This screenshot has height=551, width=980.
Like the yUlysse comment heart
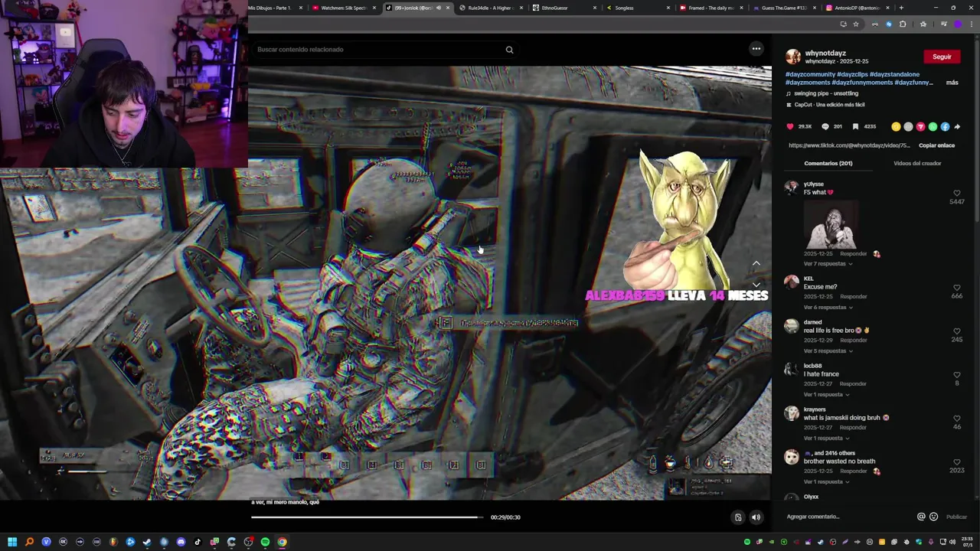tap(957, 194)
